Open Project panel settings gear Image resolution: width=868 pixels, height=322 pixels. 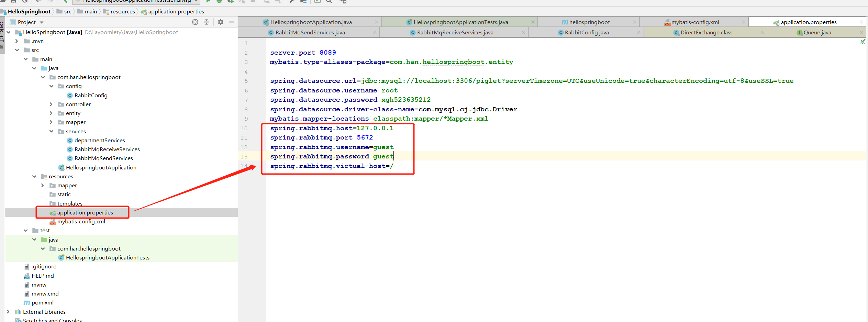(x=221, y=22)
